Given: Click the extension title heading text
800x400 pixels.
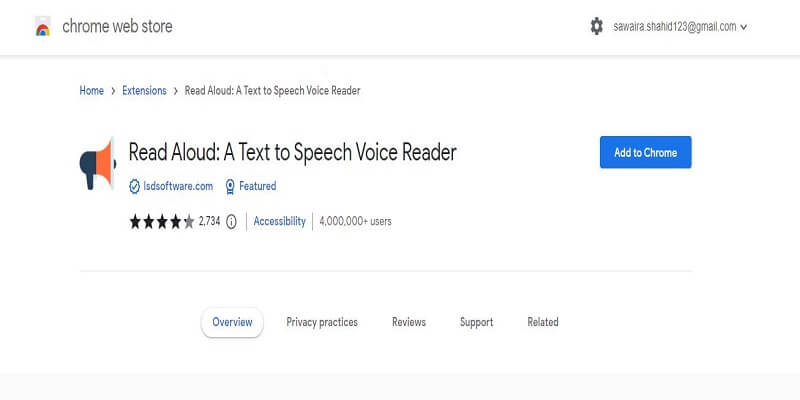Looking at the screenshot, I should [x=292, y=152].
